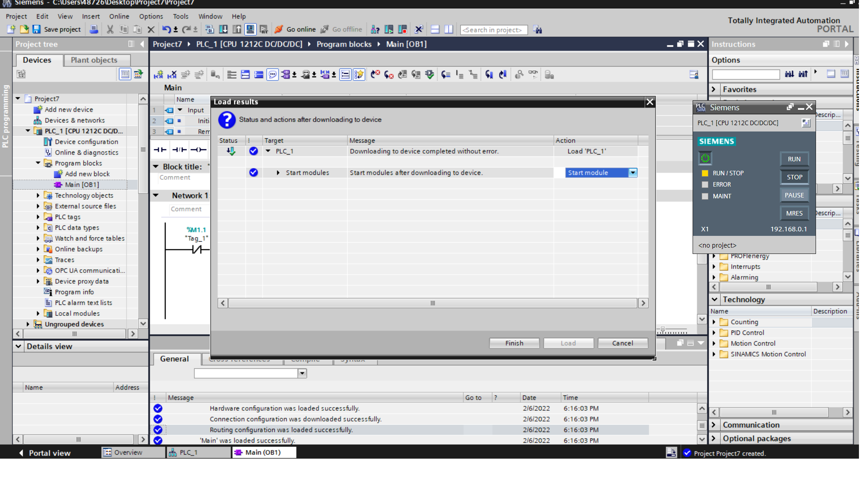Viewport: 868px width, 488px height.
Task: Toggle network comments on/off button
Action: [x=345, y=75]
